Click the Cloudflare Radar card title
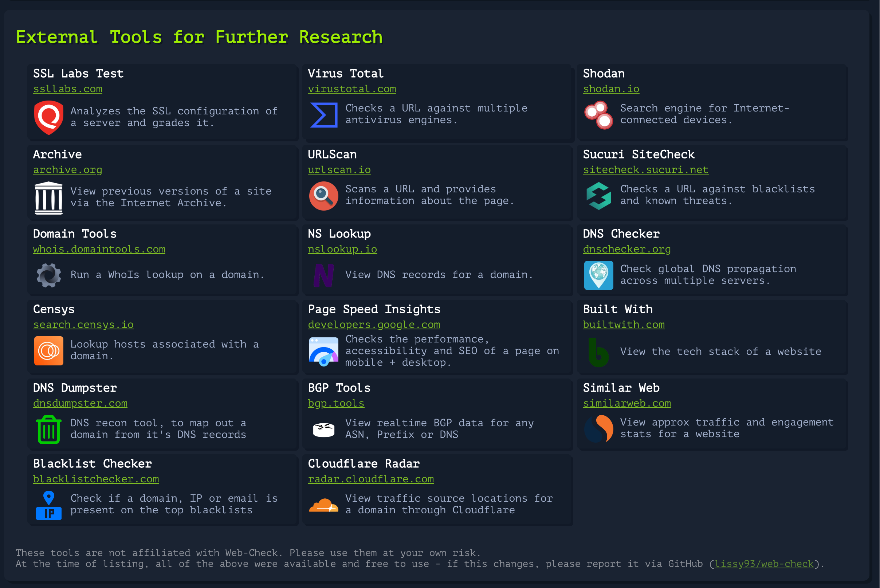Viewport: 880px width, 588px height. coord(364,464)
